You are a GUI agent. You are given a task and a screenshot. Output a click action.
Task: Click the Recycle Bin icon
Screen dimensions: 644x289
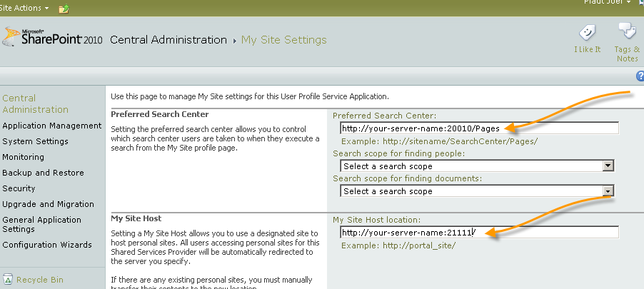tap(8, 279)
